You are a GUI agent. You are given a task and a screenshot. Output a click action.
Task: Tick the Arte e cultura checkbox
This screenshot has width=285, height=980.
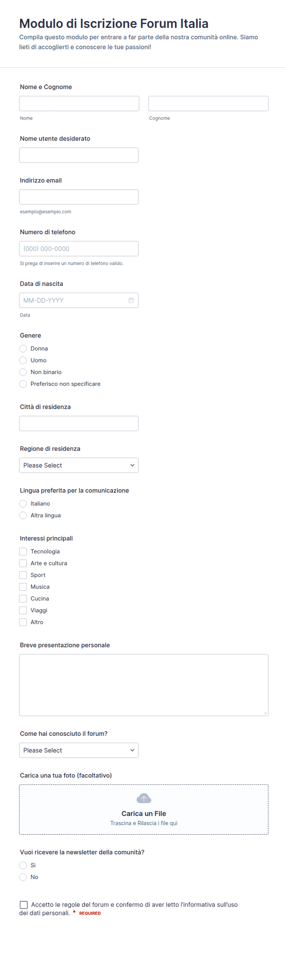pos(23,564)
